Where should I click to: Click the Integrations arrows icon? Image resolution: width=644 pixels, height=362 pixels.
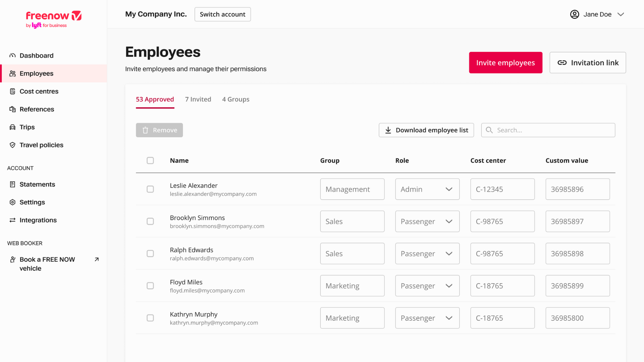(12, 220)
